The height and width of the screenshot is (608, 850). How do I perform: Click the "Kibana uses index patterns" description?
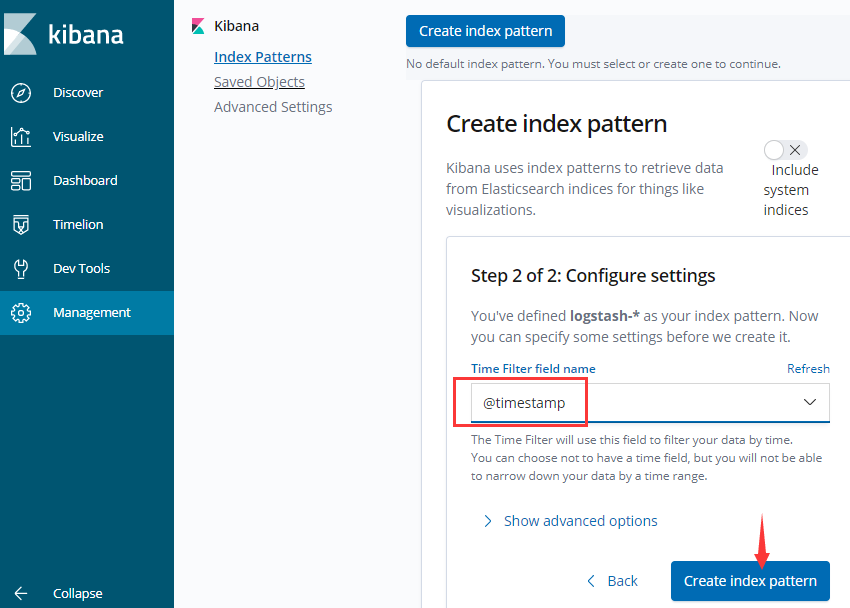pyautogui.click(x=584, y=189)
